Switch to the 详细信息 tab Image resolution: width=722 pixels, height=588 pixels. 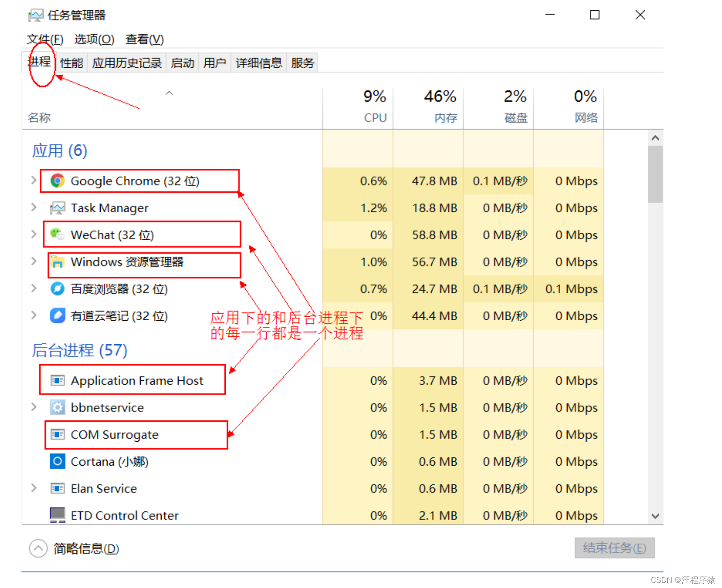click(259, 63)
